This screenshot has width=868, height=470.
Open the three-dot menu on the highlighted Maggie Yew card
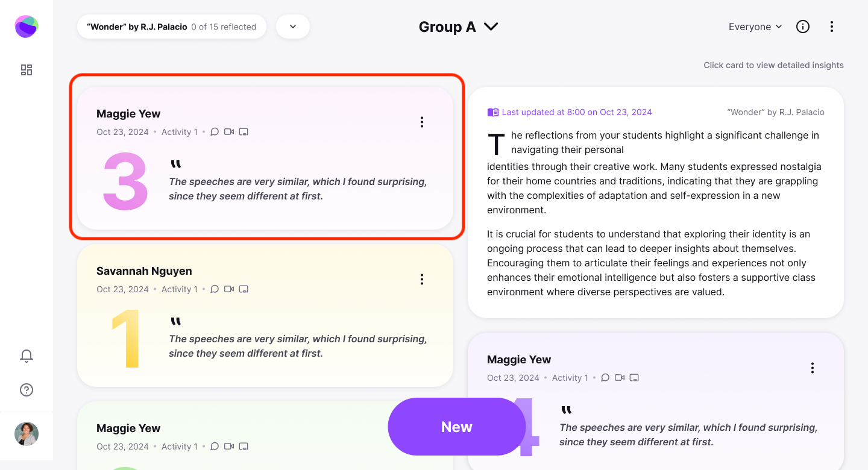(x=422, y=122)
